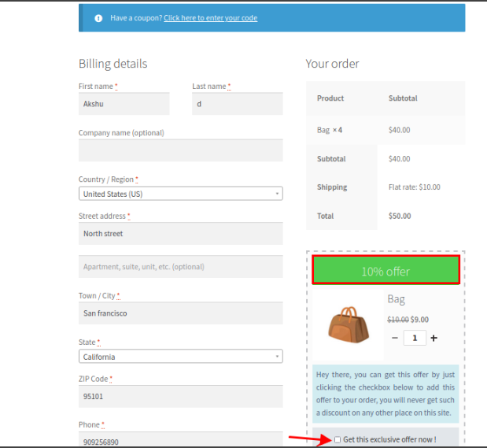Click the Apartment, suite, unit field
Image resolution: width=487 pixels, height=448 pixels.
pos(180,267)
